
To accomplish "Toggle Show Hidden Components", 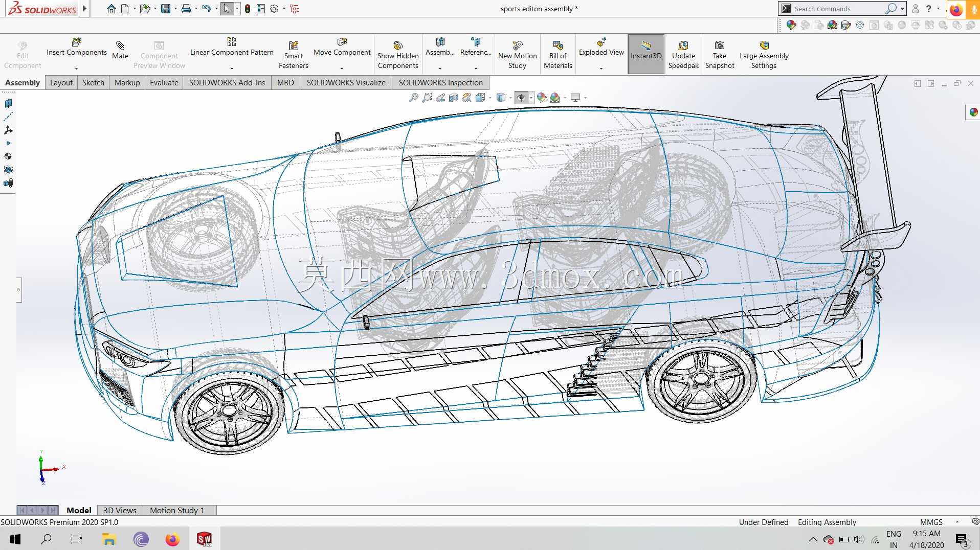I will [x=398, y=55].
